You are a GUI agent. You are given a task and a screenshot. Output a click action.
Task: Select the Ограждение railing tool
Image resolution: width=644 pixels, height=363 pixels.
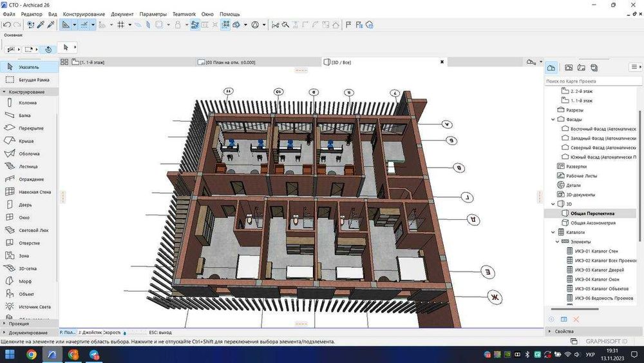click(x=29, y=179)
